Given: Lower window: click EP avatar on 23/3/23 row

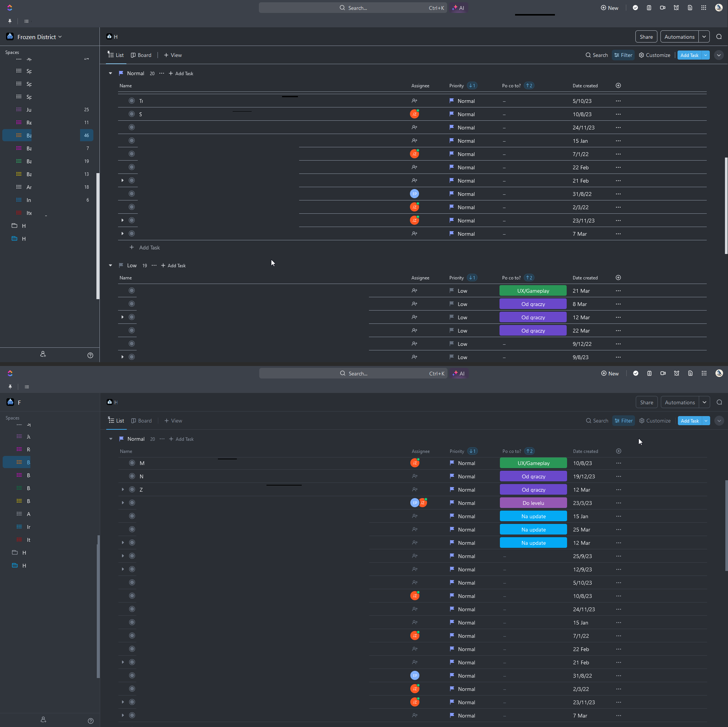Looking at the screenshot, I should tap(414, 503).
